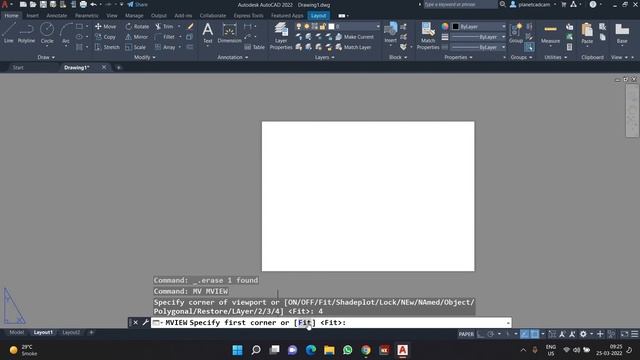Click the Rotate tool
Viewport: 640px width, 360px height.
(x=138, y=27)
